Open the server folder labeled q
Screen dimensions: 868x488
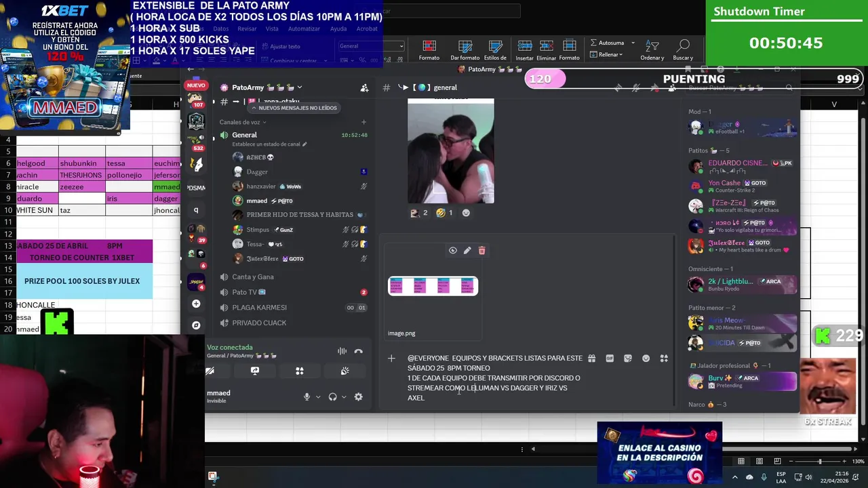tap(196, 210)
